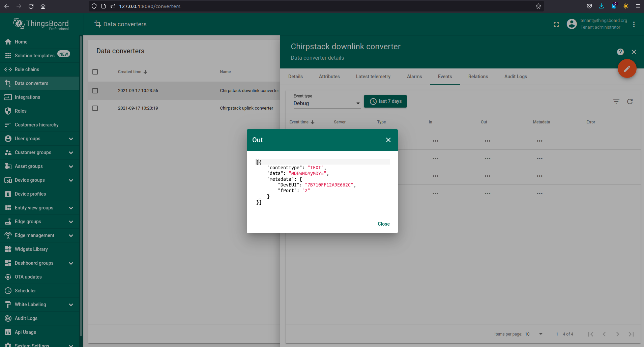Open items per page dropdown
This screenshot has height=347, width=644.
534,334
